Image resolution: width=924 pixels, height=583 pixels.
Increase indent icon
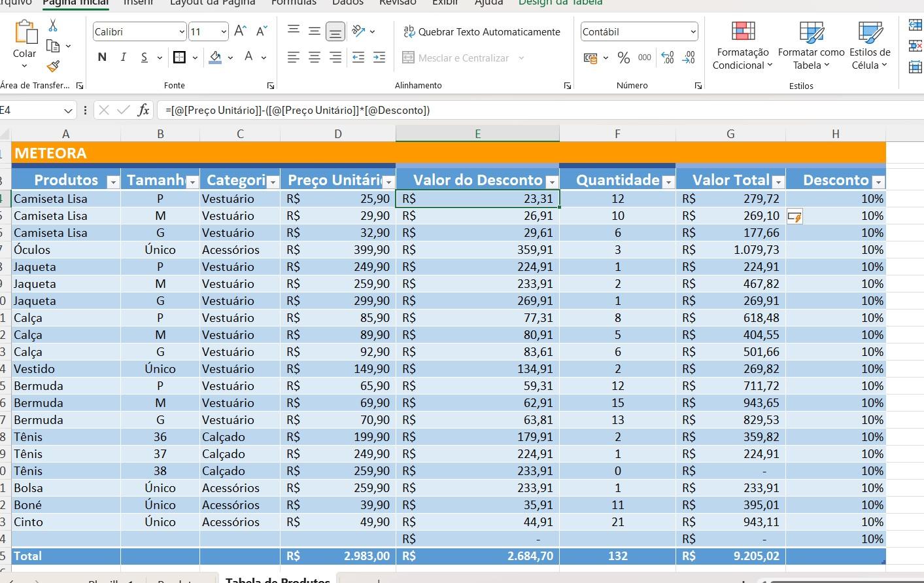pyautogui.click(x=379, y=58)
